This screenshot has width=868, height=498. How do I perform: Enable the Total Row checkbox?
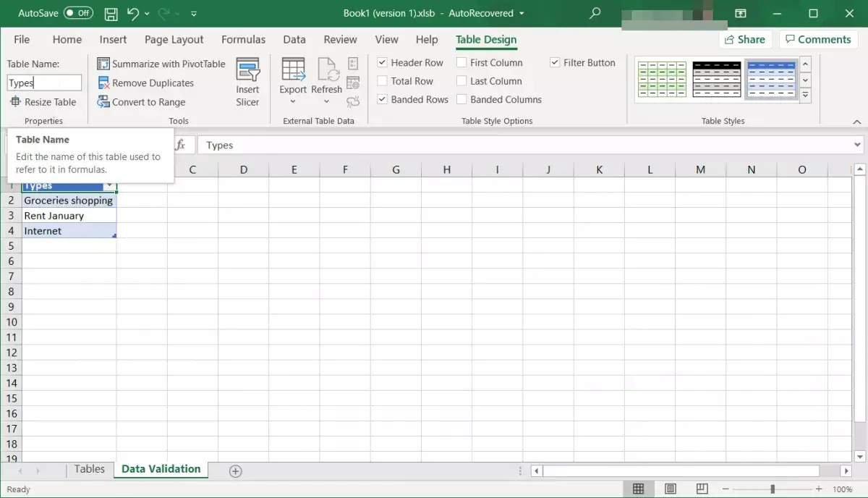pos(383,82)
